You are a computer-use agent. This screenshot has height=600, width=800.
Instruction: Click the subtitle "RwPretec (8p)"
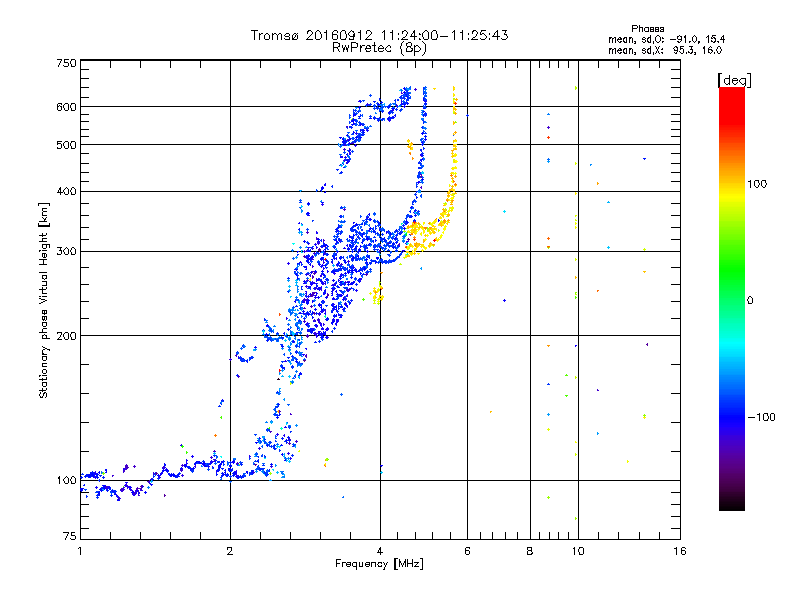pos(379,48)
